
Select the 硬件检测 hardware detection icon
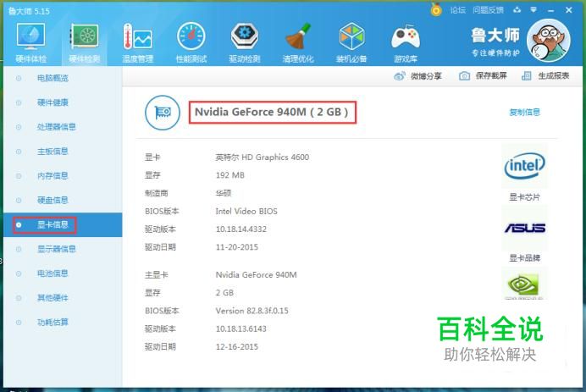pyautogui.click(x=85, y=42)
